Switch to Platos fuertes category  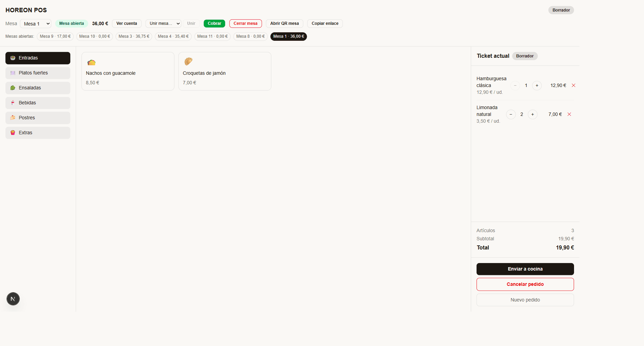(x=38, y=73)
